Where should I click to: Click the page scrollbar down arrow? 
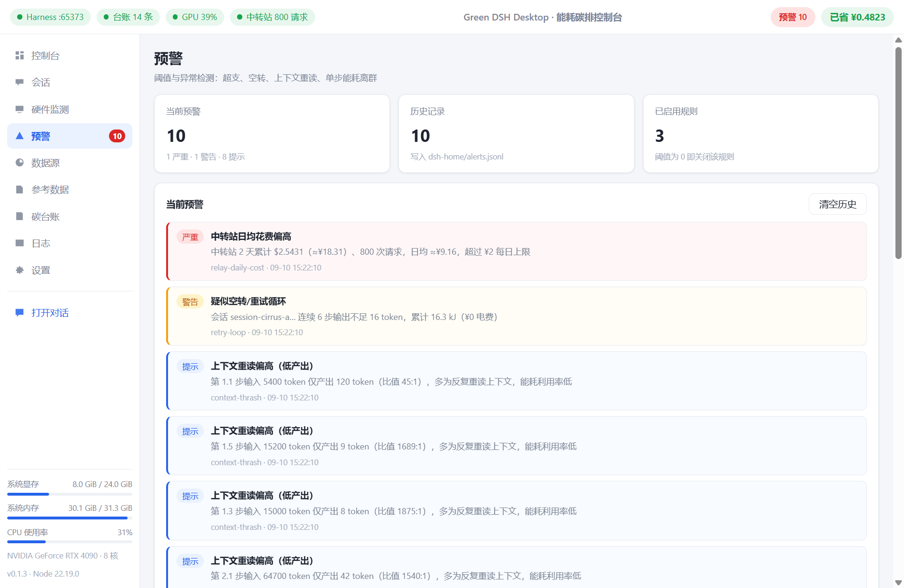tap(898, 582)
